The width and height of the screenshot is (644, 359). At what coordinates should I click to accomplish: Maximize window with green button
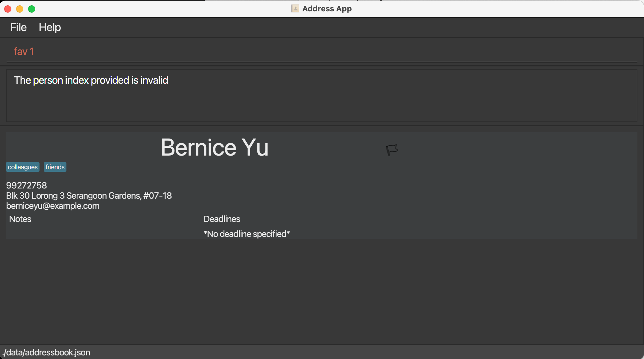point(32,9)
